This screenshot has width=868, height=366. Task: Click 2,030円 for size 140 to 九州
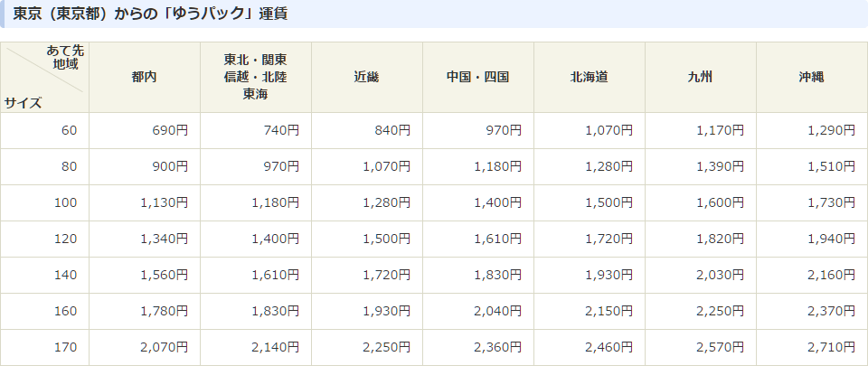(x=721, y=275)
